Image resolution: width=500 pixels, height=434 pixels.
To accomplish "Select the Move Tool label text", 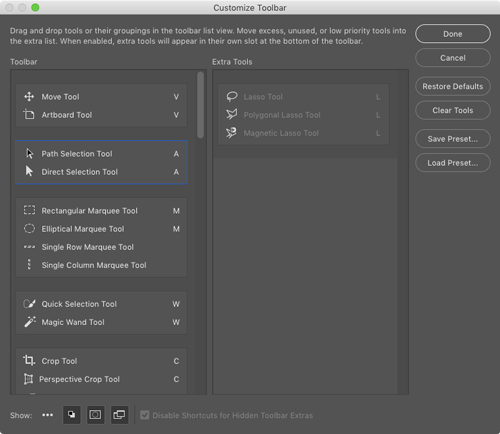I will pyautogui.click(x=60, y=97).
